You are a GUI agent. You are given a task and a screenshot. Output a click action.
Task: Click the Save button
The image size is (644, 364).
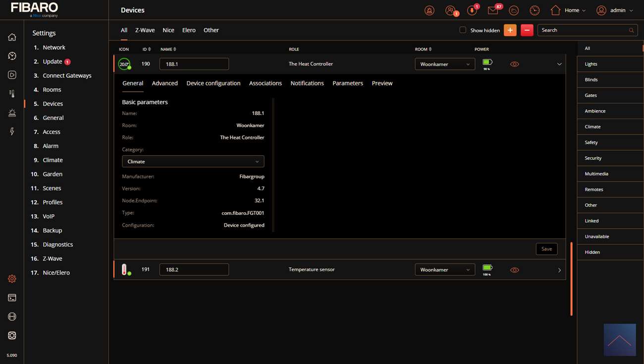point(546,249)
